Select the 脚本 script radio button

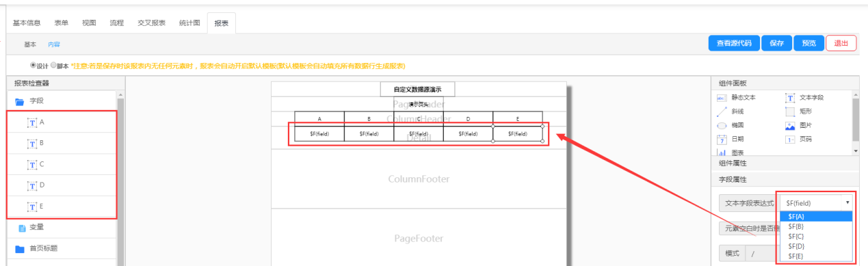coord(53,66)
